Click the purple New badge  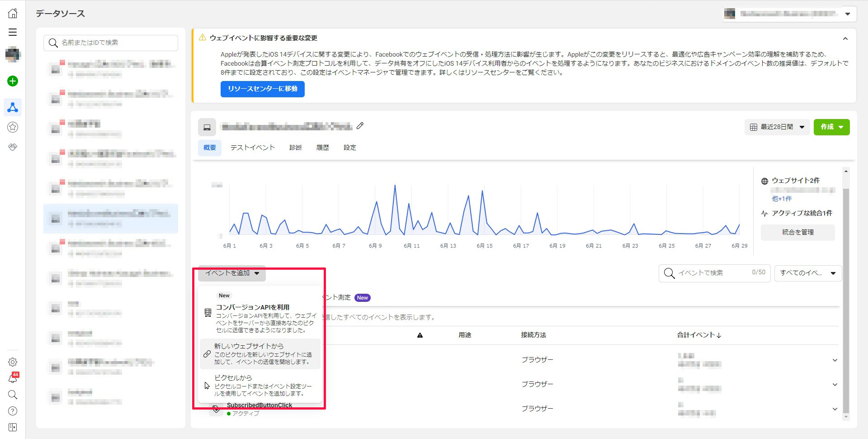coord(363,298)
